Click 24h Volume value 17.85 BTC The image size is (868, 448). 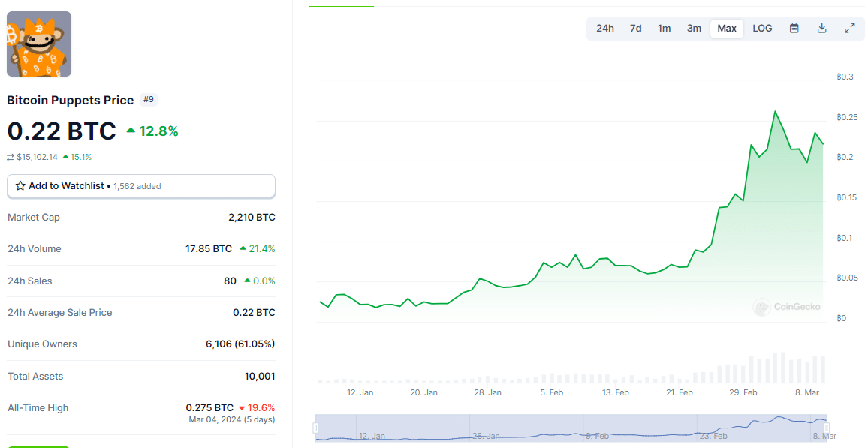click(x=209, y=249)
